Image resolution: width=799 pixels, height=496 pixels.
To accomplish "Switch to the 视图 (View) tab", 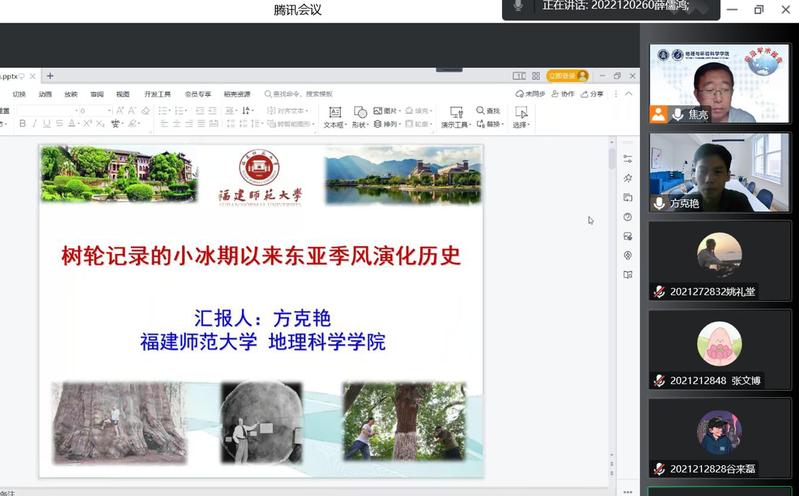I will click(x=122, y=94).
